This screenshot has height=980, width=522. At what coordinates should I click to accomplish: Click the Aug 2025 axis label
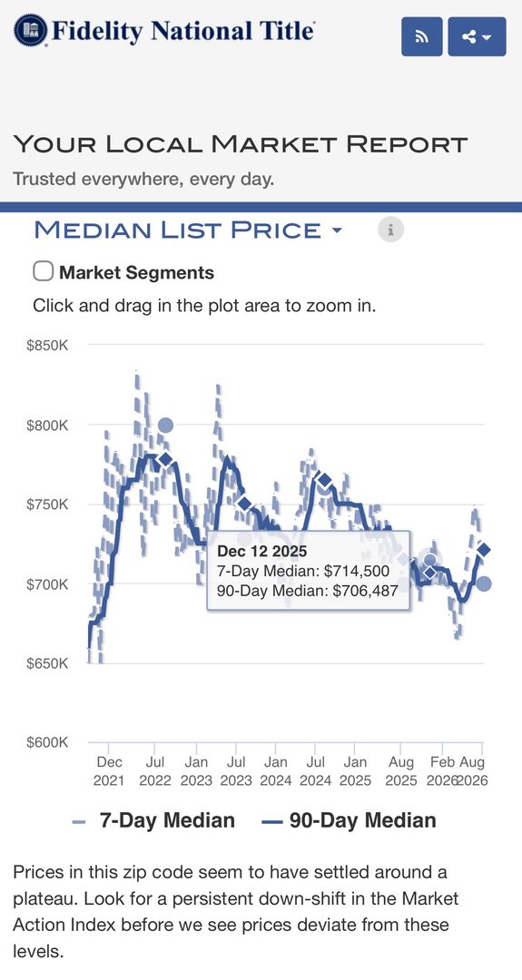coord(400,771)
